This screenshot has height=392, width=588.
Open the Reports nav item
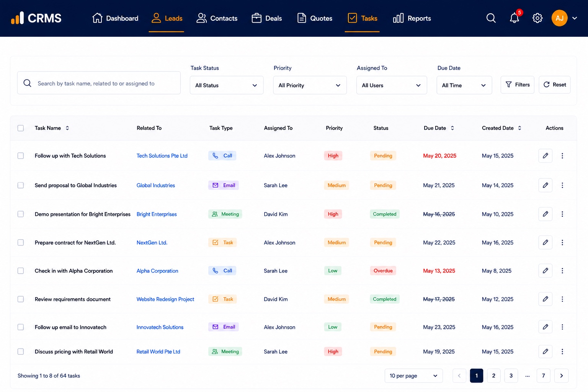coord(412,18)
